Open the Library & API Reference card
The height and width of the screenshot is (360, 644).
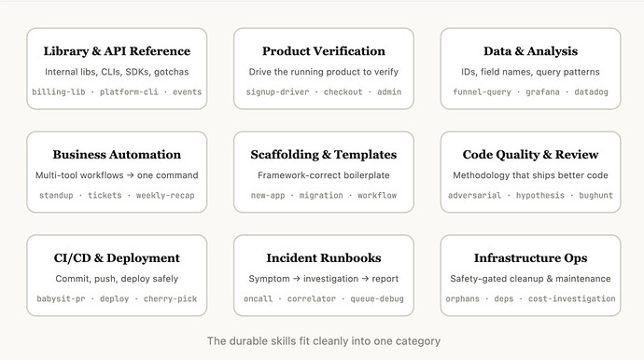coord(117,69)
